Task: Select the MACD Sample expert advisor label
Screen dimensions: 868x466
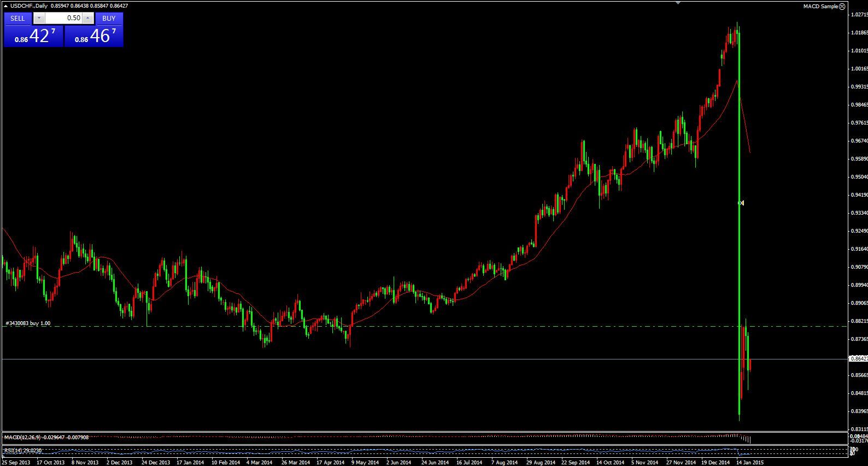Action: coord(820,7)
